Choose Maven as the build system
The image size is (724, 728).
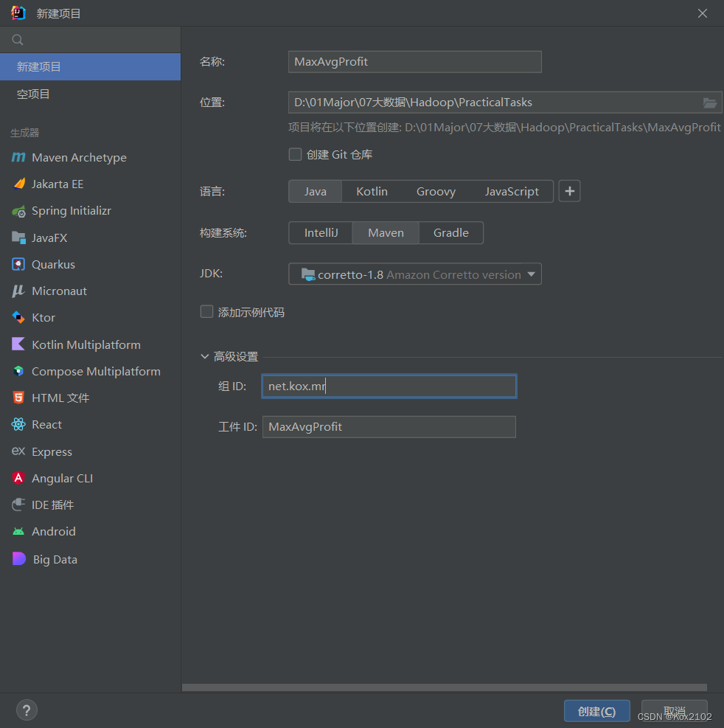point(386,232)
